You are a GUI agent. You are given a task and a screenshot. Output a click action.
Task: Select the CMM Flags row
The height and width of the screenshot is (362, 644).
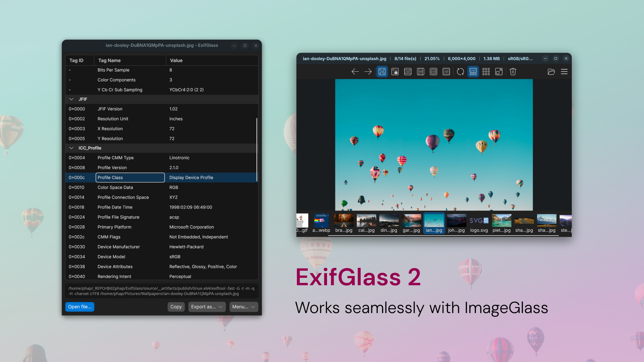pos(162,237)
